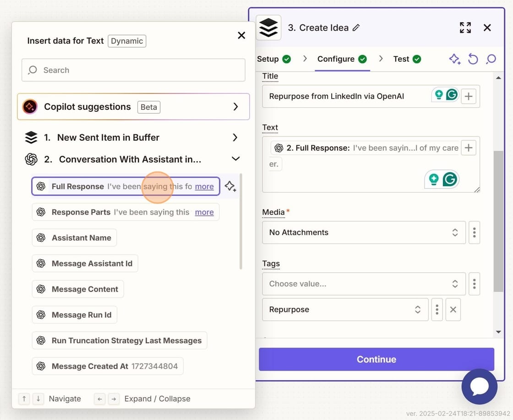
Task: Open the Copilot suggestions sparkle icon
Action: click(x=29, y=106)
